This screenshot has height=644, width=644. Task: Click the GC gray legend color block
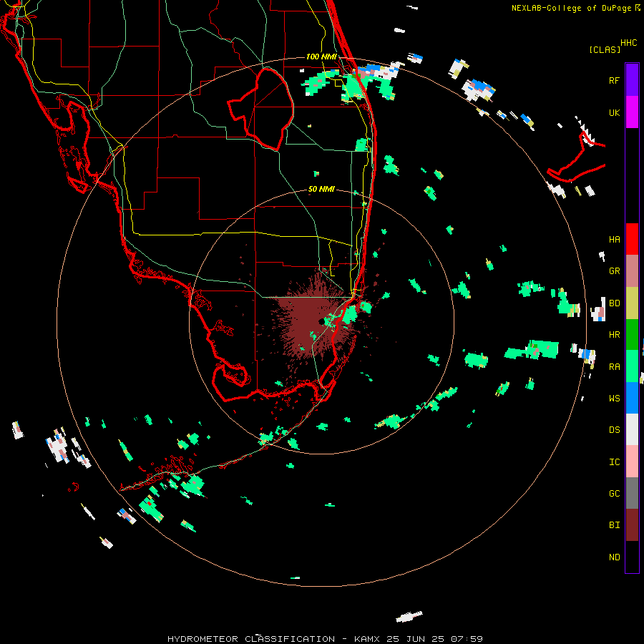(x=632, y=493)
